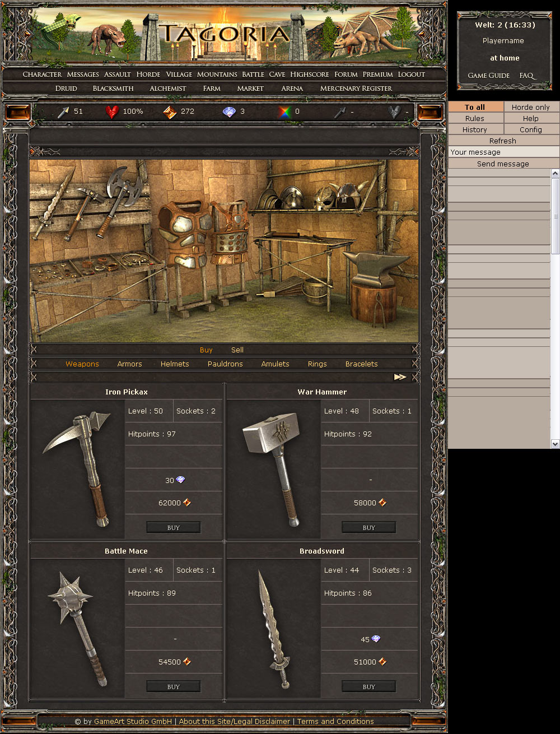Click the diamond icon next to 45 price
The width and height of the screenshot is (560, 734).
click(376, 639)
